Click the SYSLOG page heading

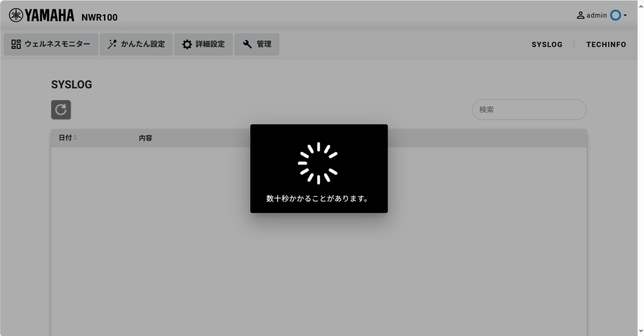[72, 85]
